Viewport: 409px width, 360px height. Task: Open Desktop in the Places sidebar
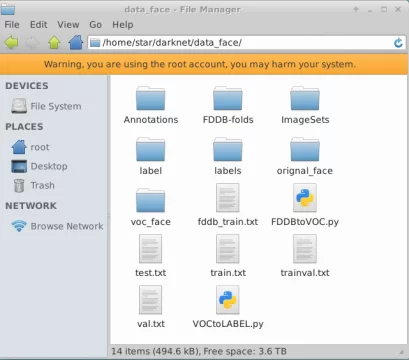tap(39, 166)
